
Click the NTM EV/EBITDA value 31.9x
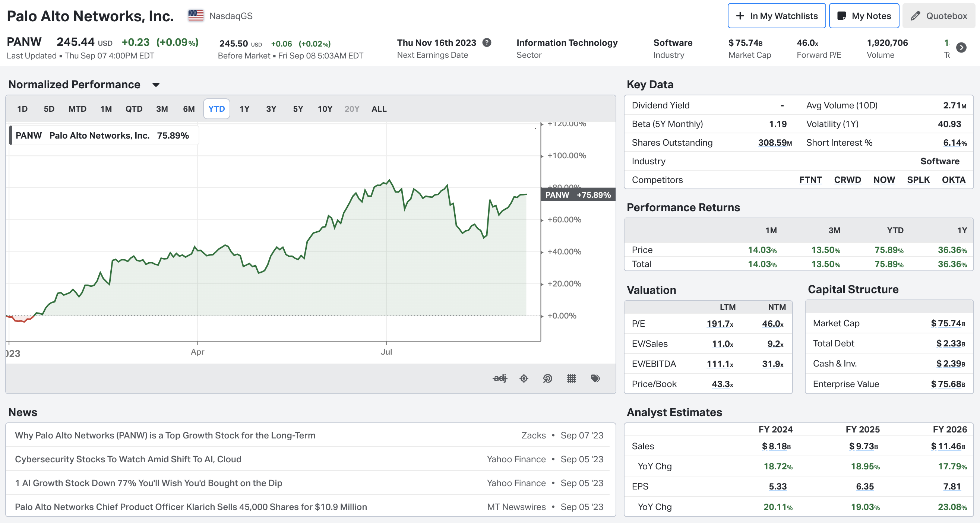pyautogui.click(x=773, y=364)
